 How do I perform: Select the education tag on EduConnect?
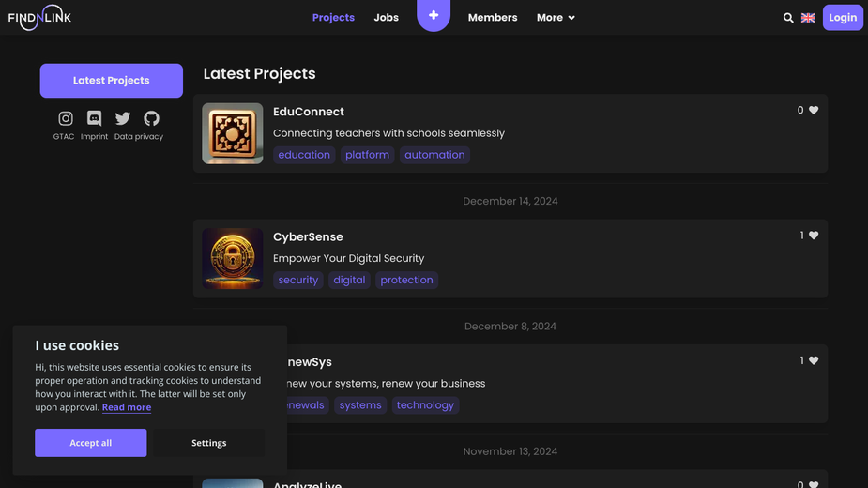[x=304, y=155]
